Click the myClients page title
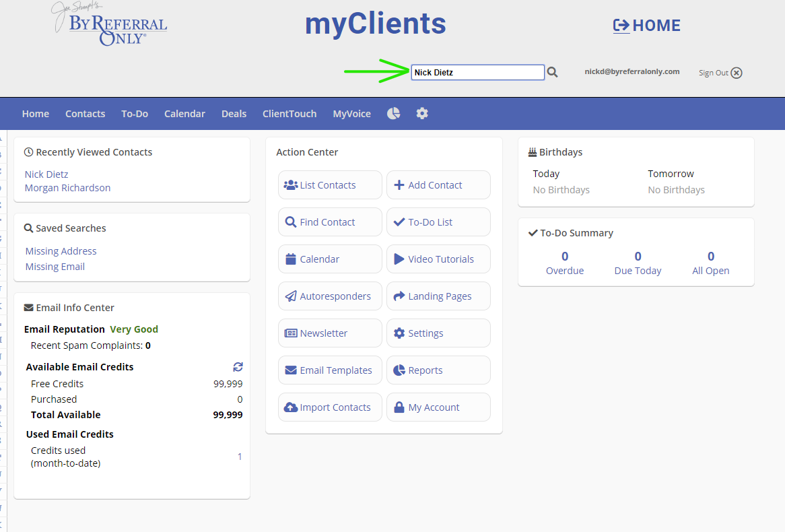 pos(376,24)
